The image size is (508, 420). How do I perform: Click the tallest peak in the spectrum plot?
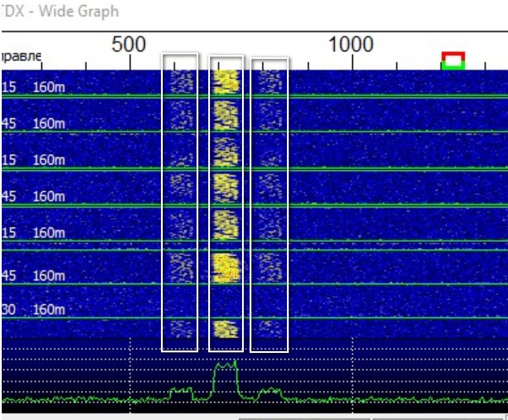pyautogui.click(x=226, y=366)
